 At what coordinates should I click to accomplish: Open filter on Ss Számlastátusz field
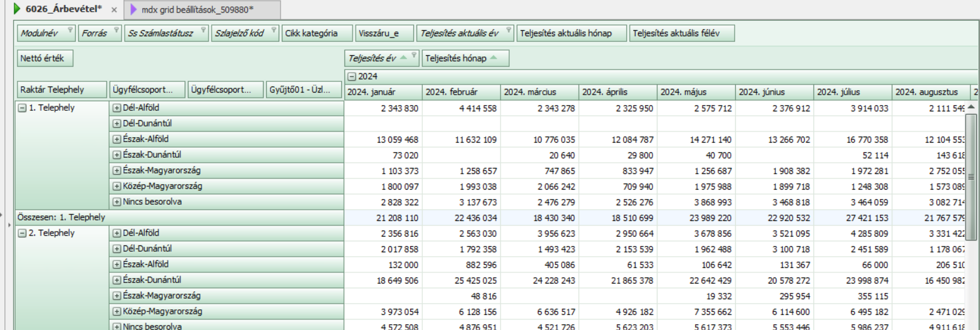(204, 30)
